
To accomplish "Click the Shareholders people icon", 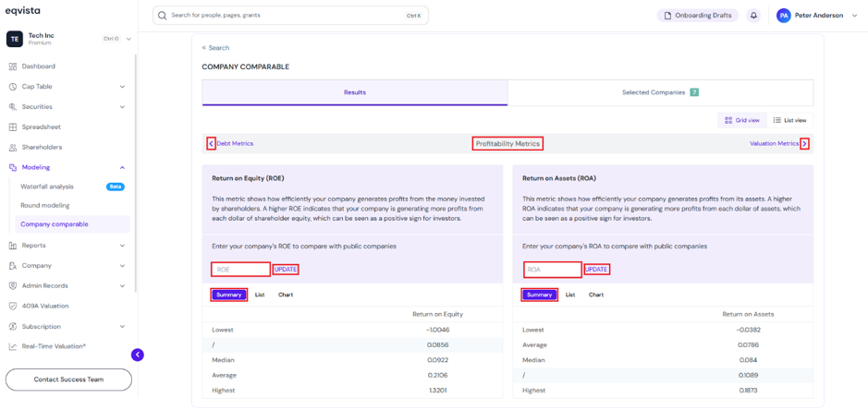I will [x=13, y=148].
